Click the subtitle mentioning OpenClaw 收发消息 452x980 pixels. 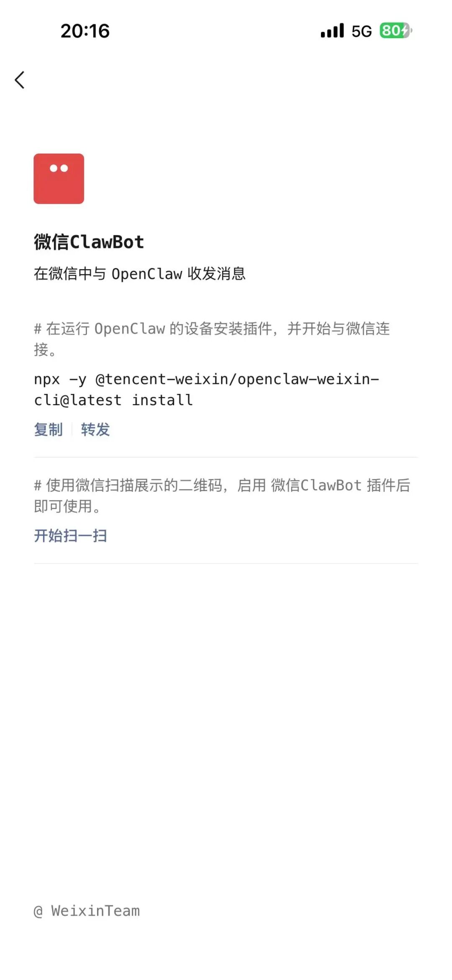tap(140, 273)
